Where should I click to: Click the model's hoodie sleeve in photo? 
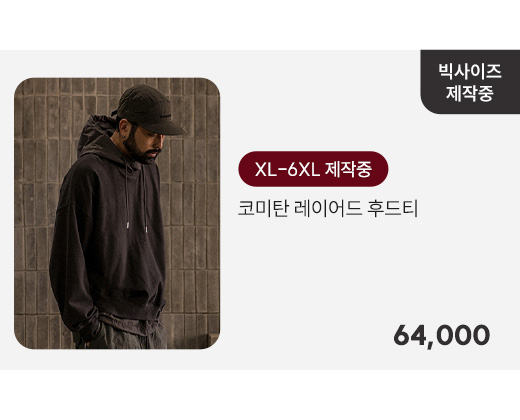(x=72, y=253)
